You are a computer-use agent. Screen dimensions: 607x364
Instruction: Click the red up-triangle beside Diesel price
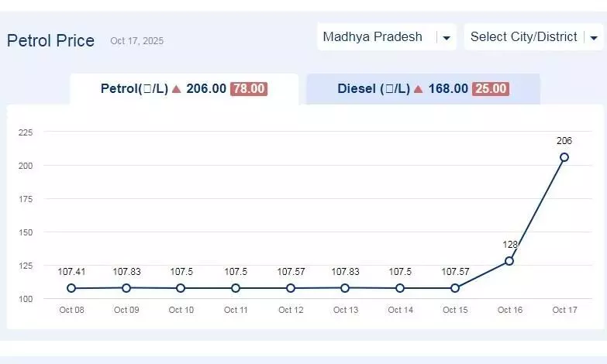click(x=419, y=89)
